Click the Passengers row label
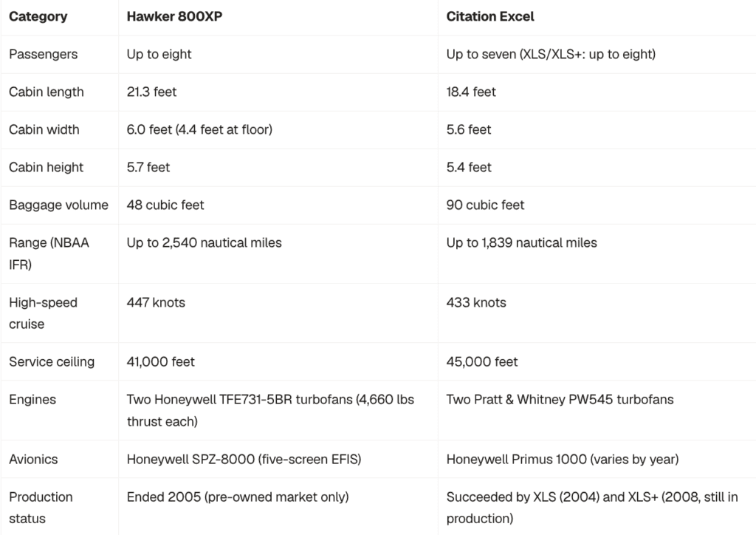The height and width of the screenshot is (535, 756). coord(44,54)
